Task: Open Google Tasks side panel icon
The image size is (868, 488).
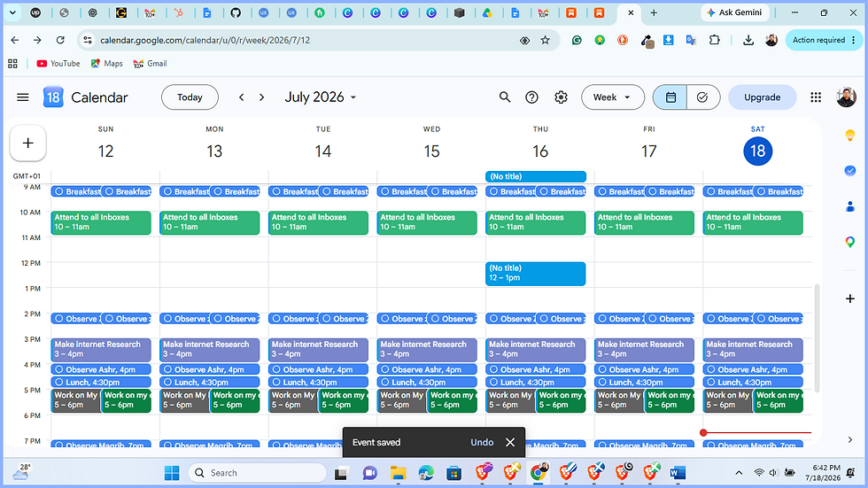Action: tap(850, 171)
